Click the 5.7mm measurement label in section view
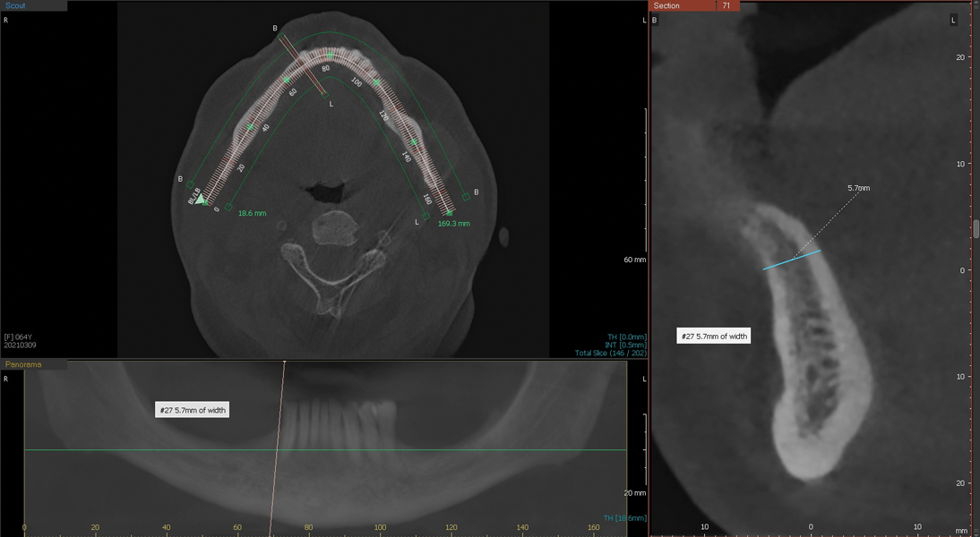The height and width of the screenshot is (537, 980). [858, 189]
